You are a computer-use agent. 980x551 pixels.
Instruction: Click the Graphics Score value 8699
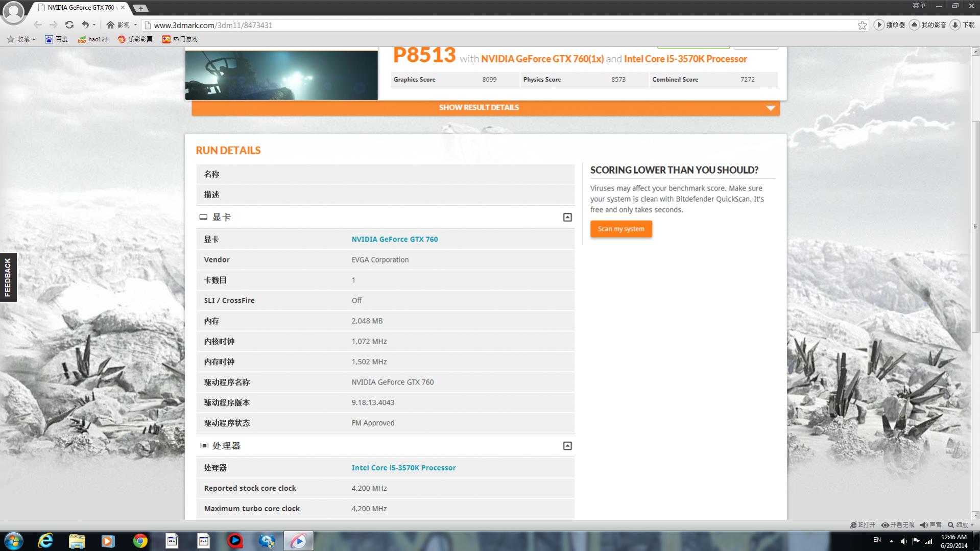click(489, 79)
